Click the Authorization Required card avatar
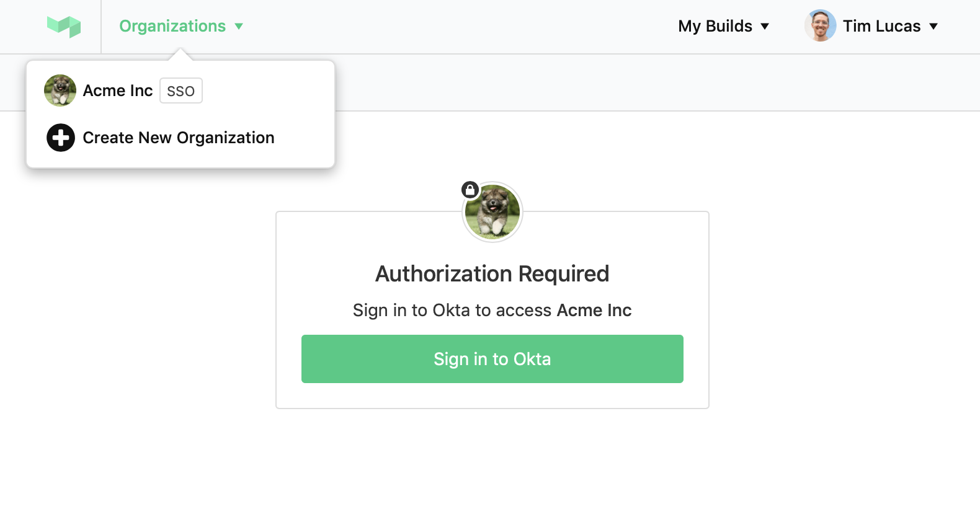Viewport: 980px width, 517px height. 492,212
